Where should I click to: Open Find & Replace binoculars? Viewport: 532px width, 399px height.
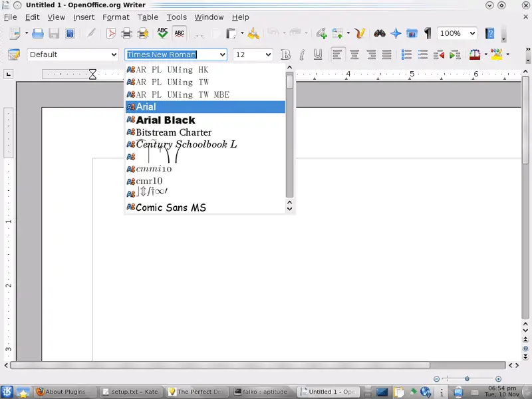[x=379, y=33]
